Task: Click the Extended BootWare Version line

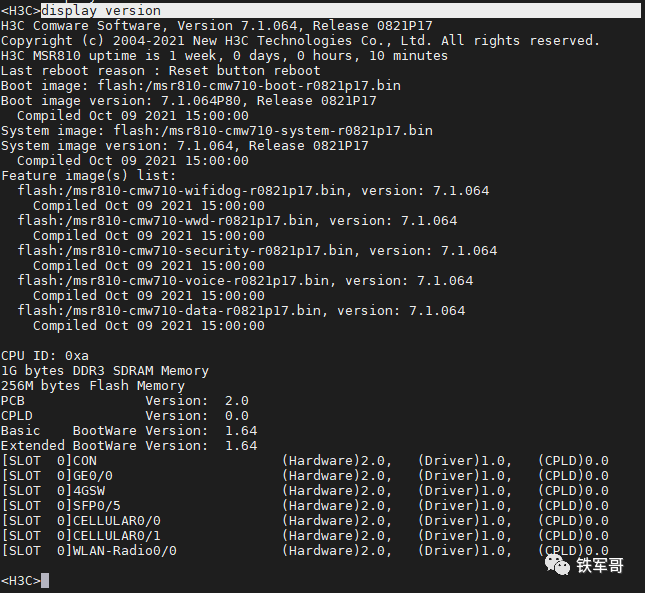Action: 128,446
